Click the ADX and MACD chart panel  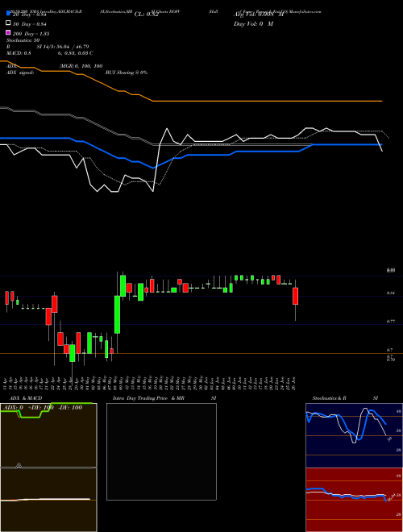coord(48,468)
